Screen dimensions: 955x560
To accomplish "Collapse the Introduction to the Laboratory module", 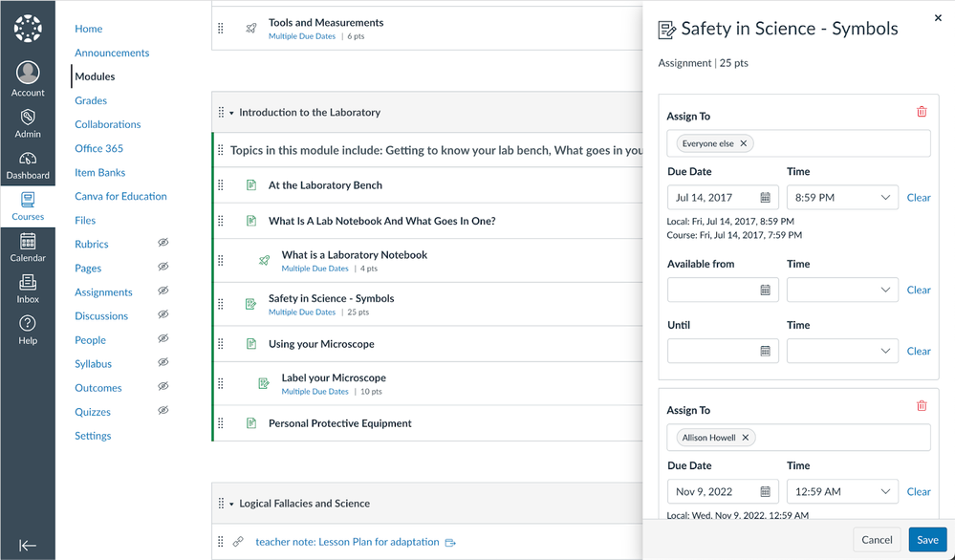I will (x=231, y=113).
